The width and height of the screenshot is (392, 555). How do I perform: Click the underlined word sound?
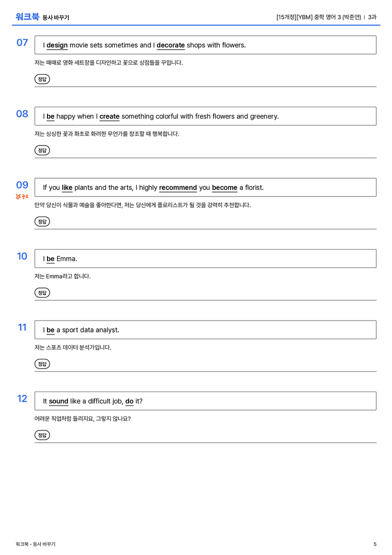tap(58, 401)
